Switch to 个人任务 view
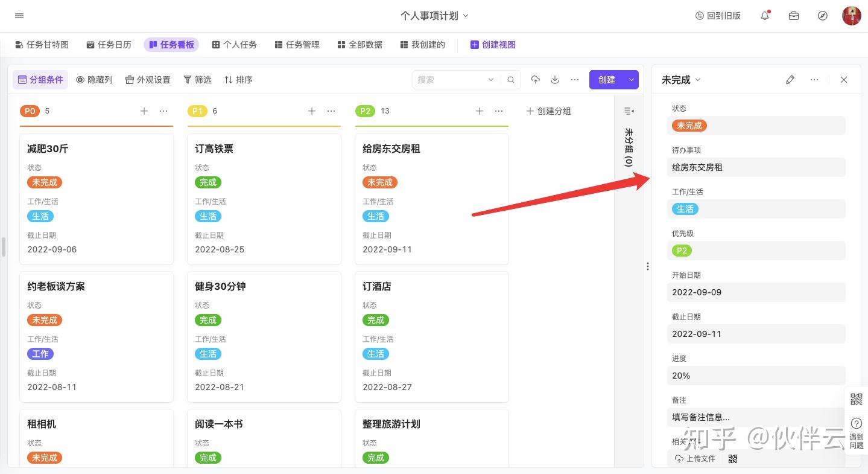The image size is (868, 474). pos(234,45)
